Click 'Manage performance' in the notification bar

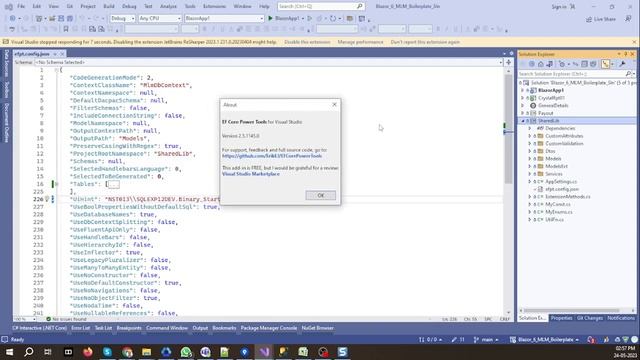[360, 42]
